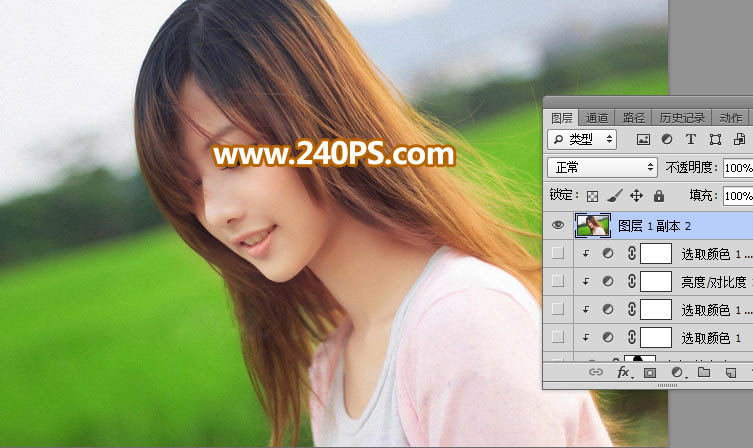
Task: Select the lowest 选取颜色 1 layer name
Action: coord(711,338)
